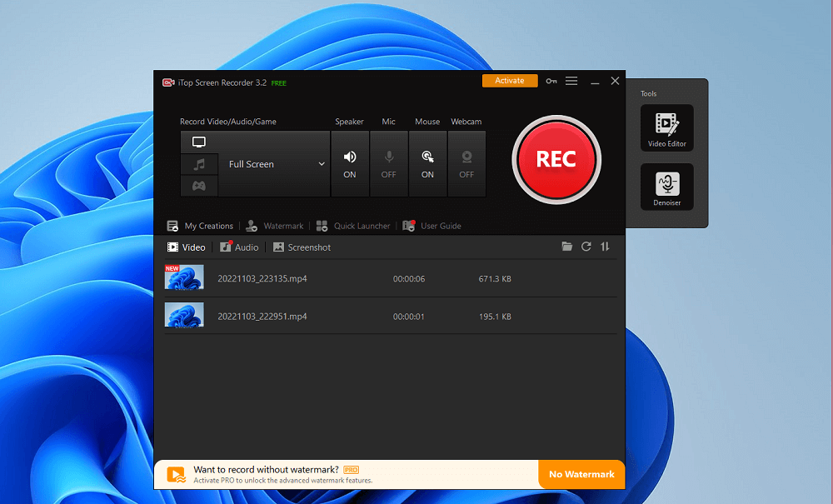Click the iTop Screen Recorder logo icon
This screenshot has width=833, height=504.
pos(168,82)
